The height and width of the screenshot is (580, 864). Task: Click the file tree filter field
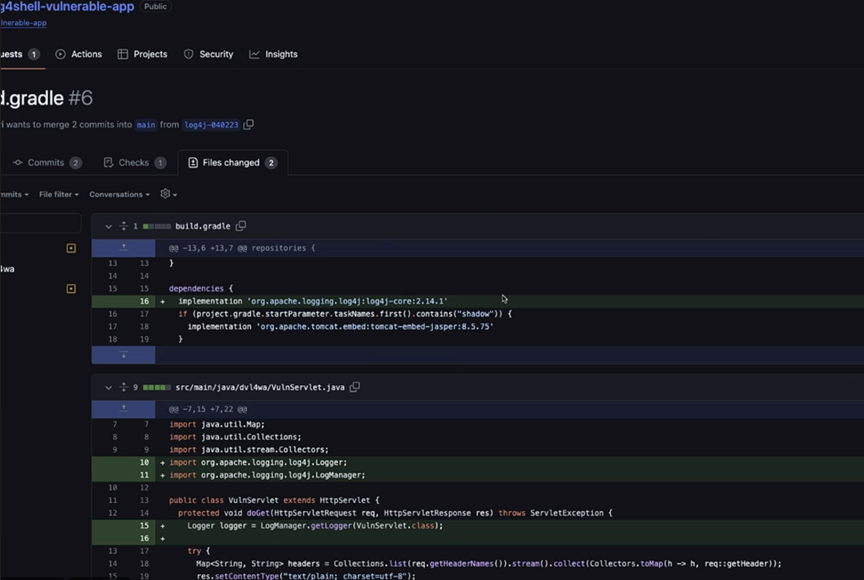(41, 223)
